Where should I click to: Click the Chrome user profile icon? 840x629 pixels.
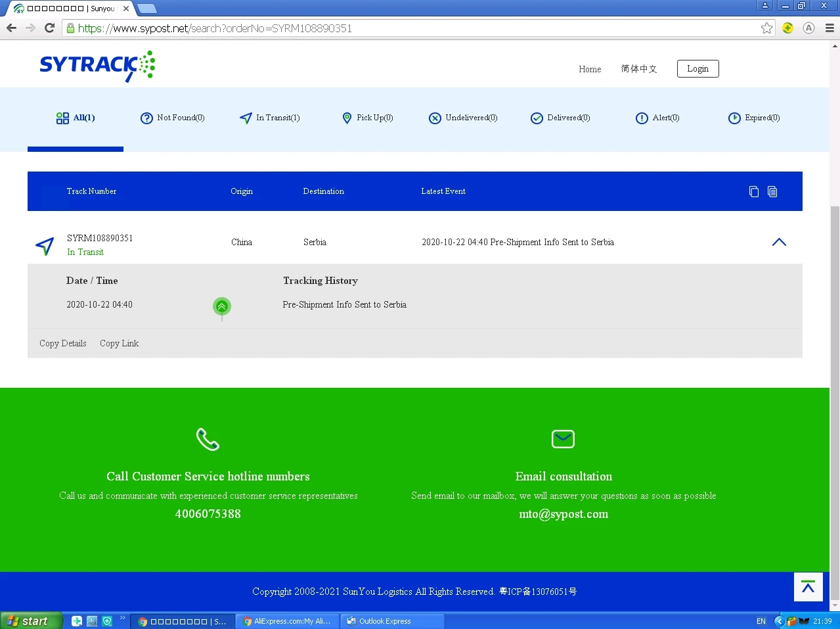(764, 5)
